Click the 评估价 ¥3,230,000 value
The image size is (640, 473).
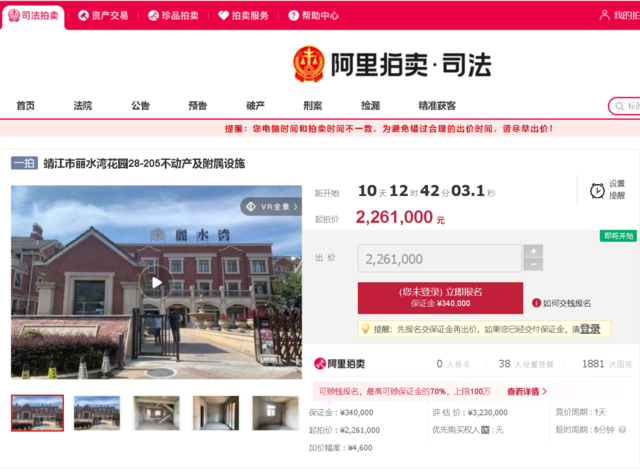(x=488, y=413)
